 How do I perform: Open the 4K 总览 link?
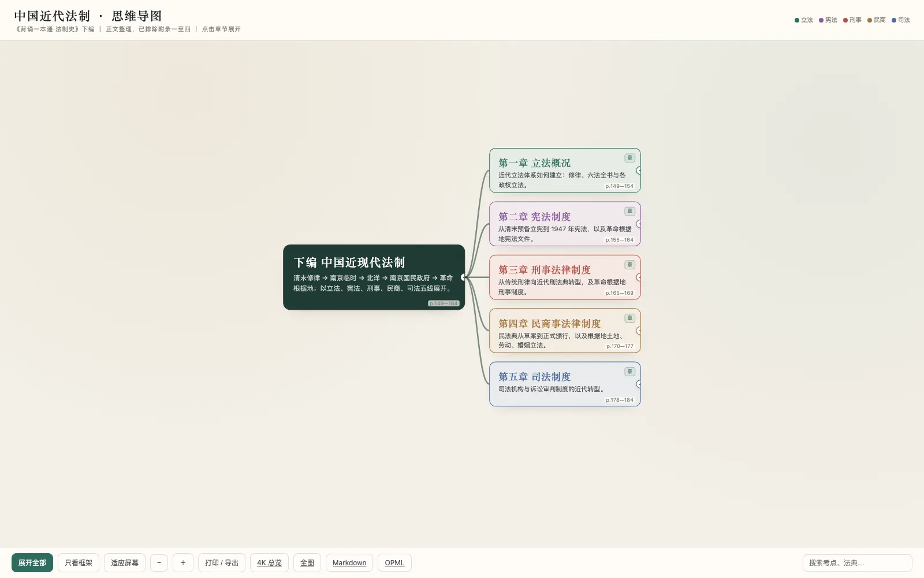click(x=269, y=562)
